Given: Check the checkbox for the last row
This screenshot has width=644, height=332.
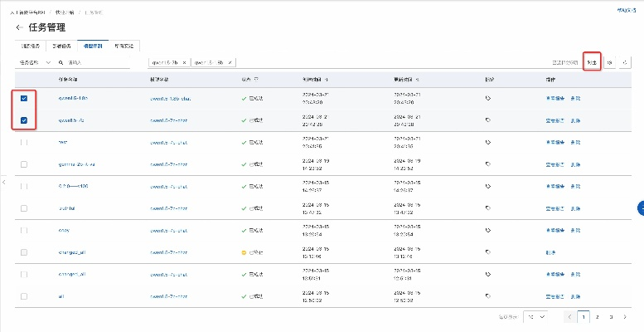Looking at the screenshot, I should tap(24, 295).
